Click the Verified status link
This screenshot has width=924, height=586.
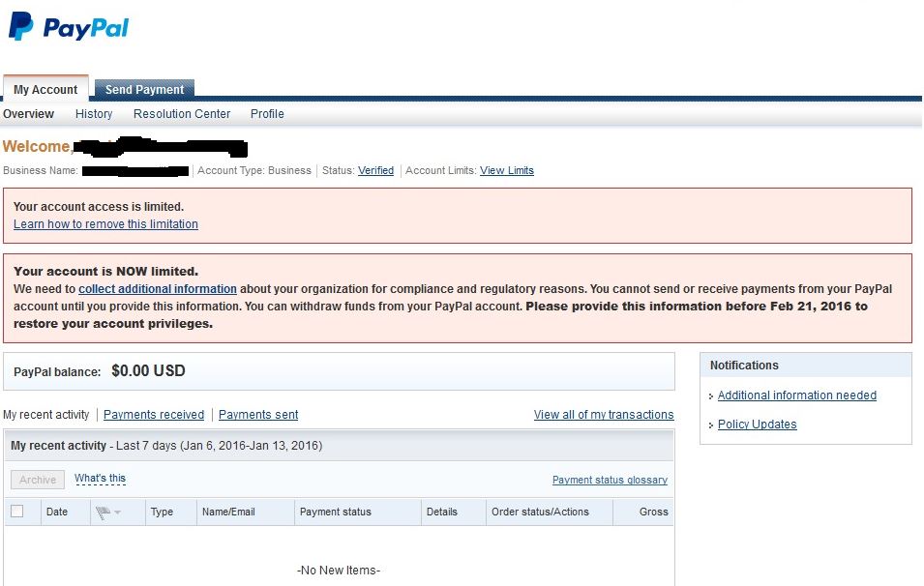(375, 170)
